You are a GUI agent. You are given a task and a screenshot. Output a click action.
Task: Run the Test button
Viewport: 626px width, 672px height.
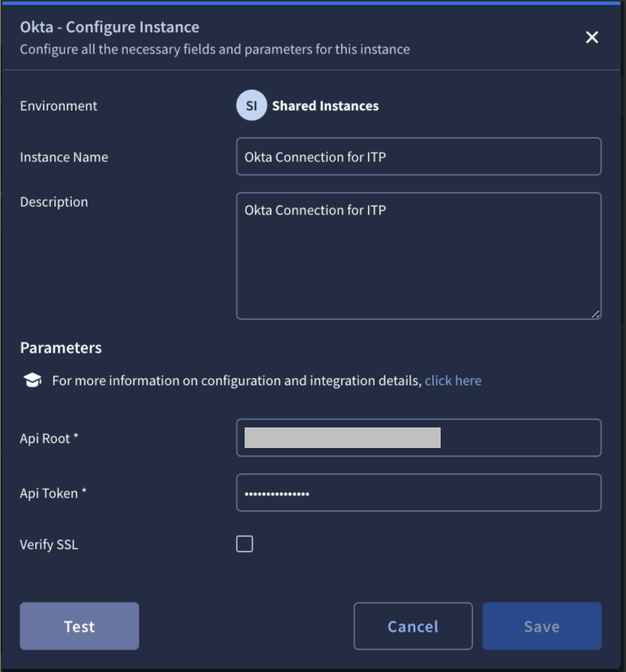pyautogui.click(x=79, y=626)
